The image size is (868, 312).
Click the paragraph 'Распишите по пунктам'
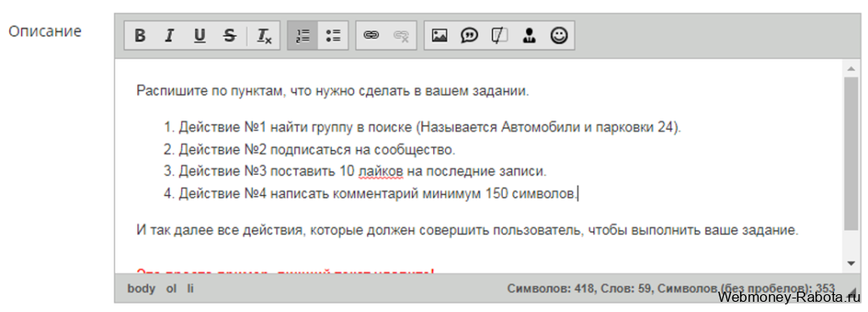point(332,91)
